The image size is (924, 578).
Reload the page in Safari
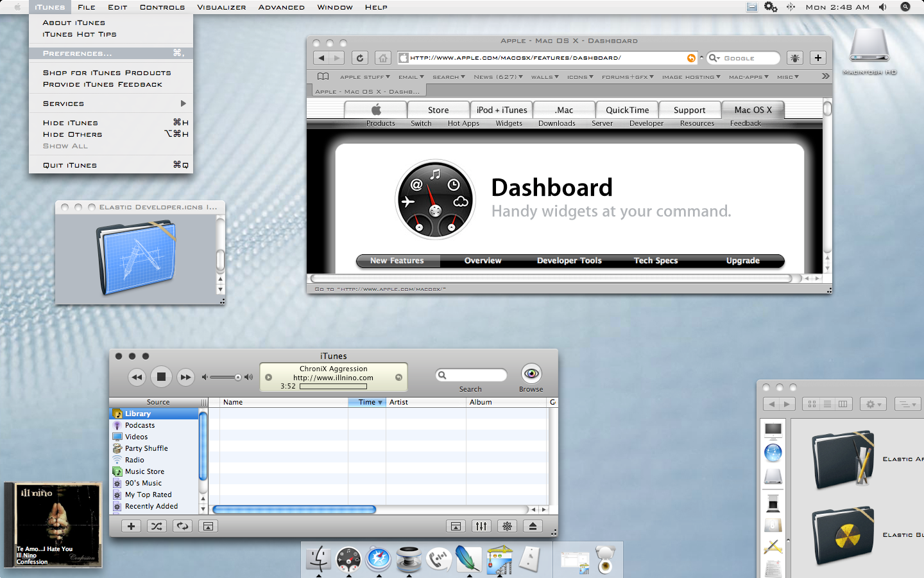pyautogui.click(x=360, y=58)
